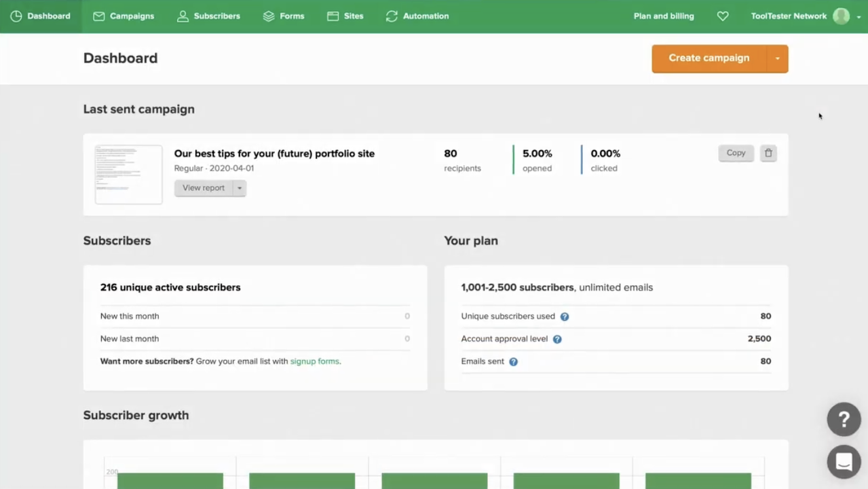This screenshot has width=868, height=489.
Task: Open the Campaigns tab
Action: point(124,16)
